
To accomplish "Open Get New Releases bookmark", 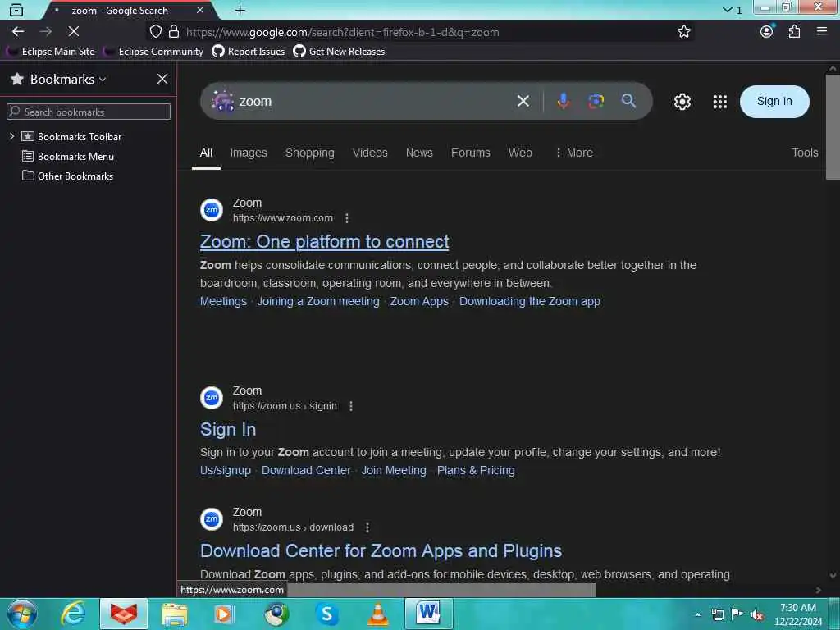I will [x=339, y=52].
